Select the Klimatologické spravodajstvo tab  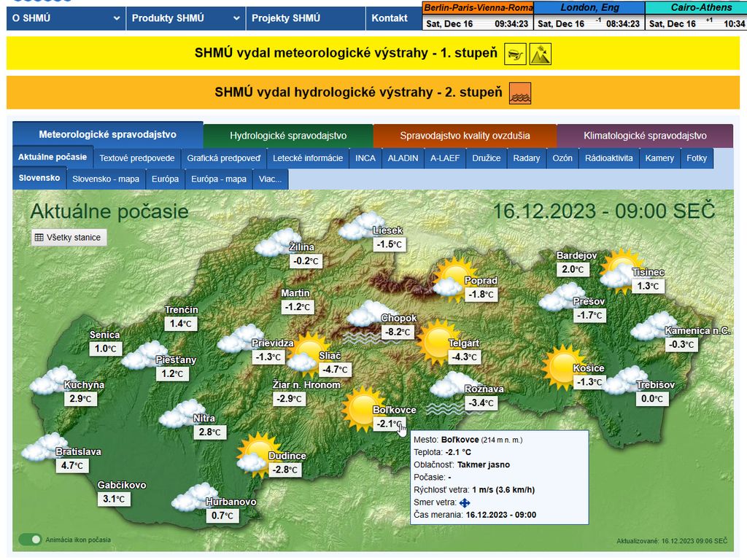(645, 136)
